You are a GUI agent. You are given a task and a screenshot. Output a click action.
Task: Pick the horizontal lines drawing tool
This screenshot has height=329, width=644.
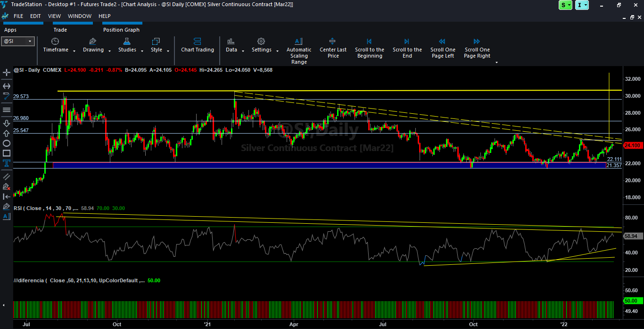pos(7,110)
